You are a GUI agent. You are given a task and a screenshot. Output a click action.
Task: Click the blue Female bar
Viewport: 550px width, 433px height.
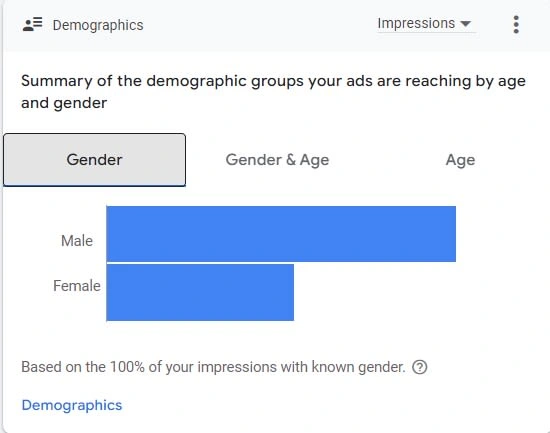[x=200, y=293]
